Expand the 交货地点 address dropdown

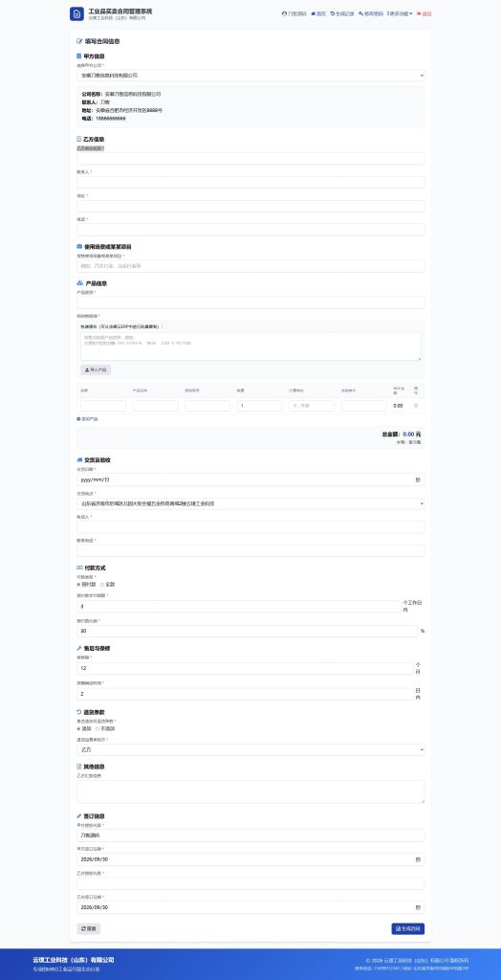pyautogui.click(x=250, y=503)
